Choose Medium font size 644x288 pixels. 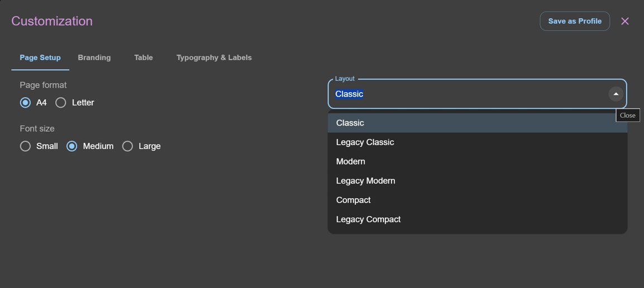(72, 146)
